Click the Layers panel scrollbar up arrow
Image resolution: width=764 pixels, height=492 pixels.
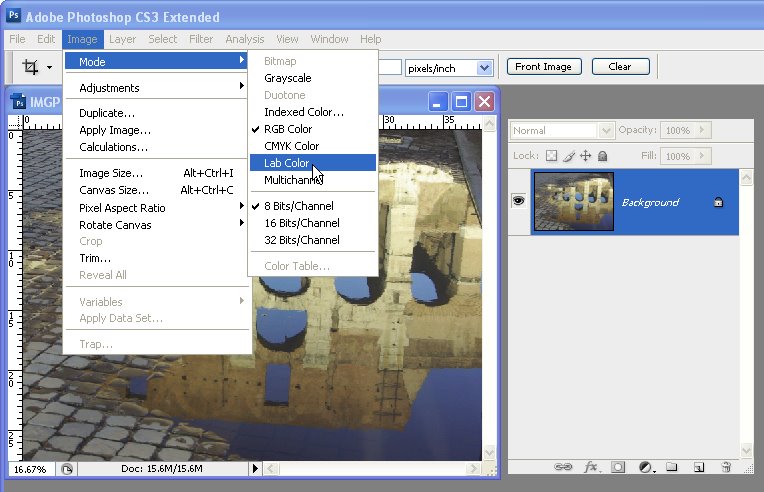tap(746, 178)
